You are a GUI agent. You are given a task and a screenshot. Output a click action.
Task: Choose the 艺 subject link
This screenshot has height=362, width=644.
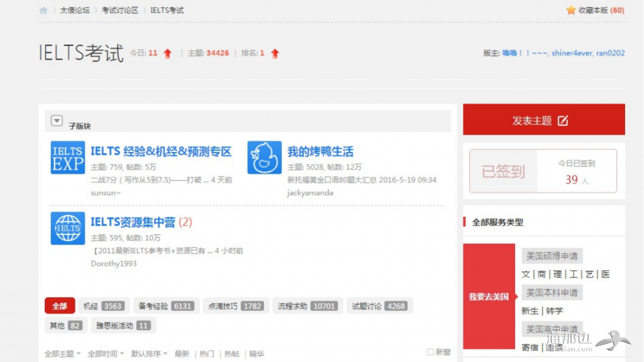tap(590, 274)
